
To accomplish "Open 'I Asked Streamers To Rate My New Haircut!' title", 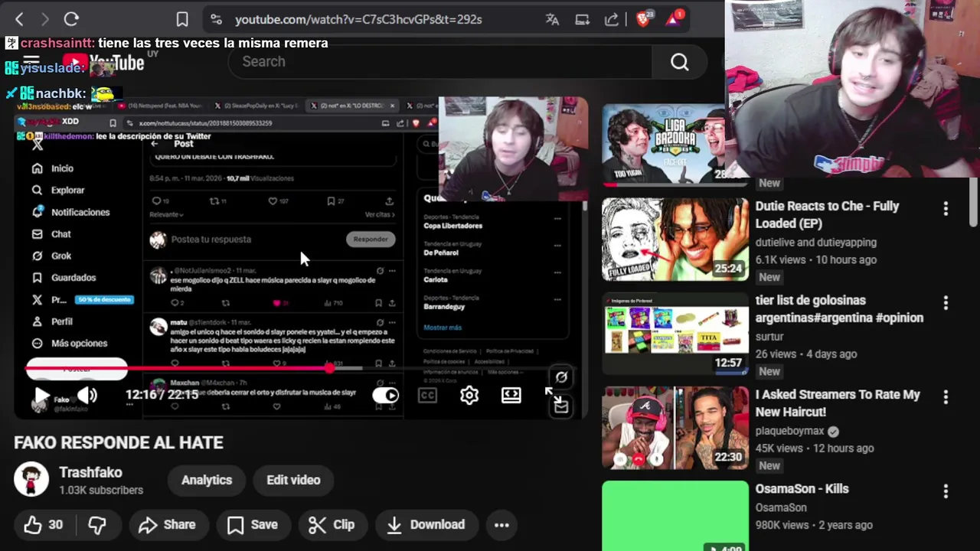I will click(x=838, y=403).
